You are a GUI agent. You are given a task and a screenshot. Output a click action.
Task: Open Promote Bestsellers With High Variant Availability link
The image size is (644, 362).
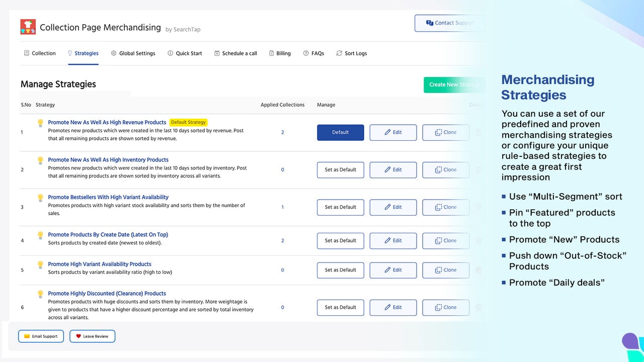pos(108,197)
